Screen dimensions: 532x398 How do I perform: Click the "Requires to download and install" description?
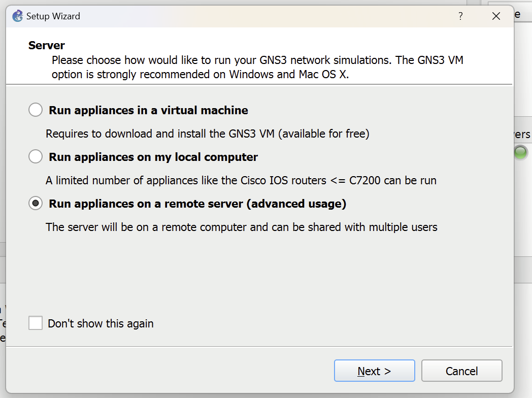click(x=207, y=134)
